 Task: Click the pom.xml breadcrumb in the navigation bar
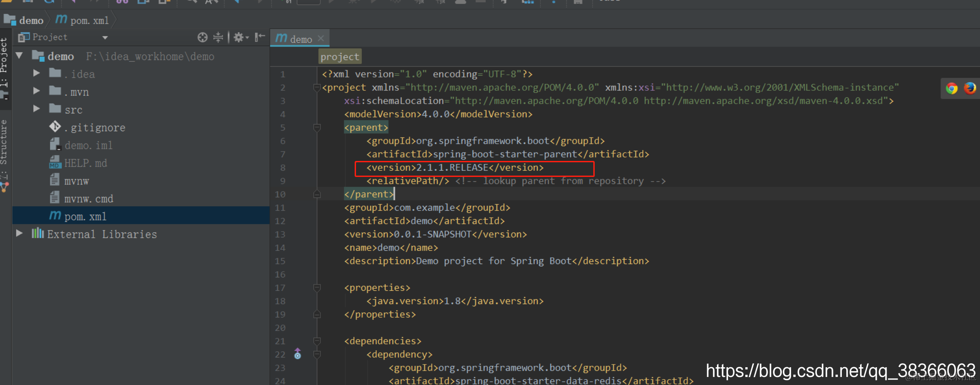pyautogui.click(x=82, y=20)
